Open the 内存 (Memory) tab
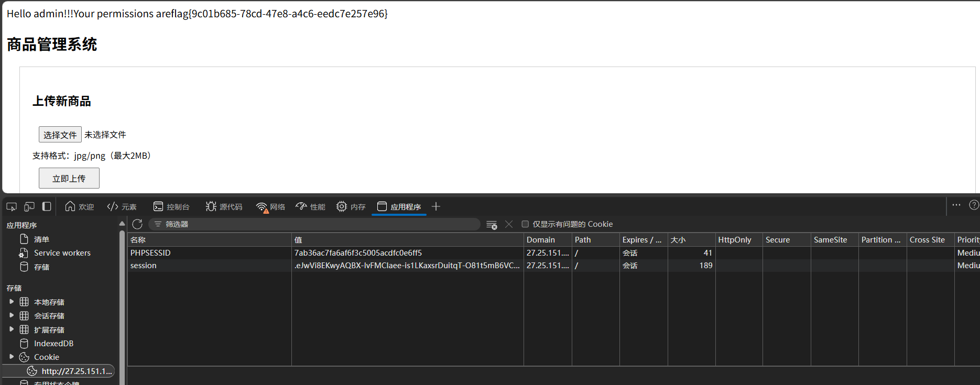Image resolution: width=980 pixels, height=385 pixels. pos(351,207)
